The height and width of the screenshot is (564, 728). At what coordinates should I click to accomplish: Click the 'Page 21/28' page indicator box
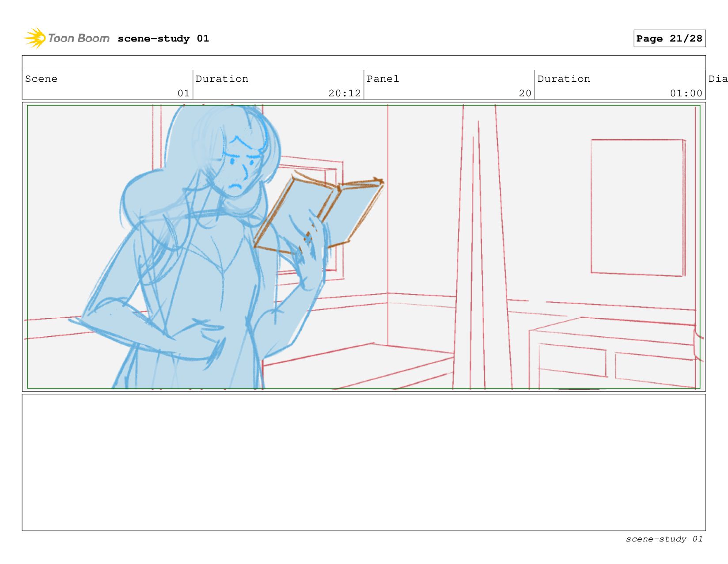click(x=669, y=38)
